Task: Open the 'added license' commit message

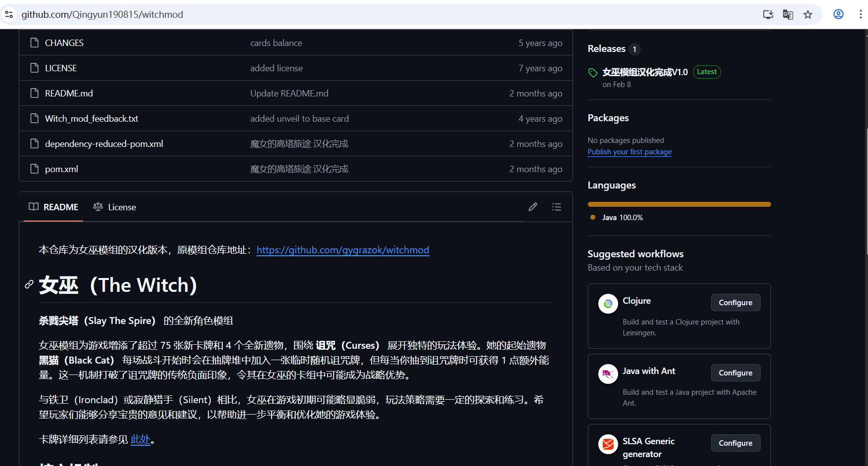Action: pos(277,68)
